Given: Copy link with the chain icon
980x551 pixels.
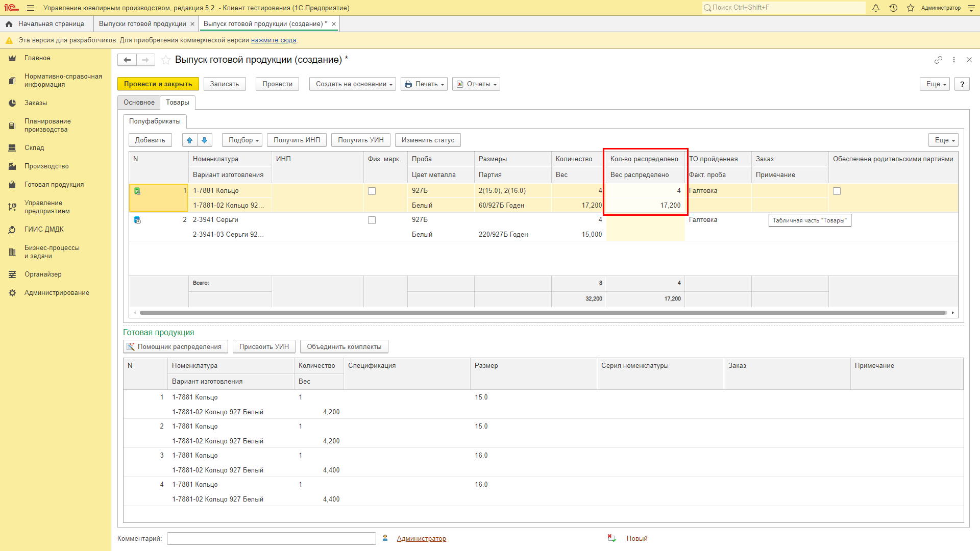Looking at the screenshot, I should coord(938,60).
